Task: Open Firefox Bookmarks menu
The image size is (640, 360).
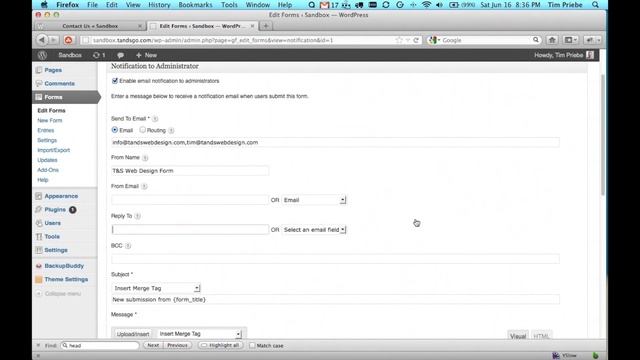Action: click(196, 5)
